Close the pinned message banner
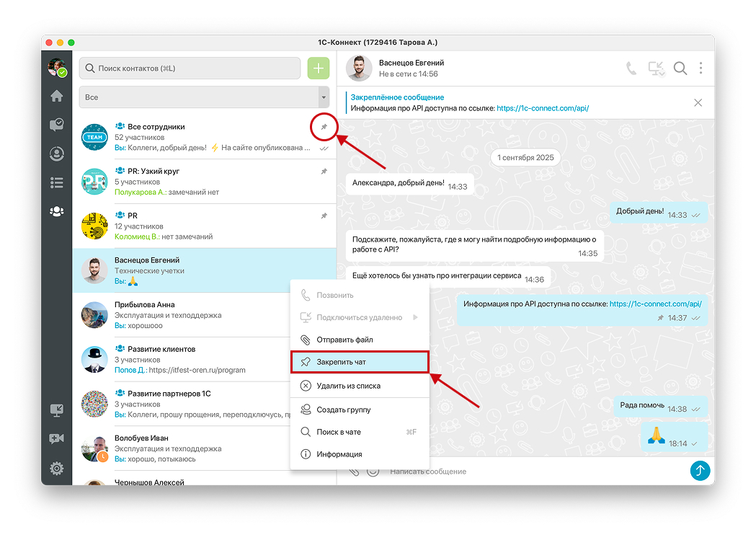This screenshot has width=756, height=540. (x=698, y=103)
